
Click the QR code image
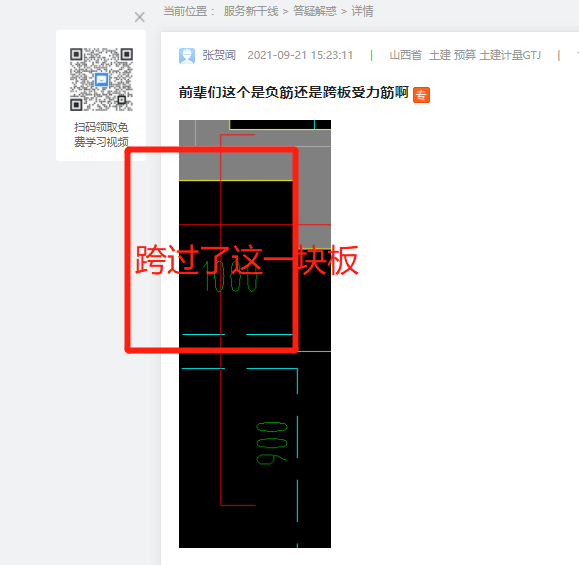[101, 79]
